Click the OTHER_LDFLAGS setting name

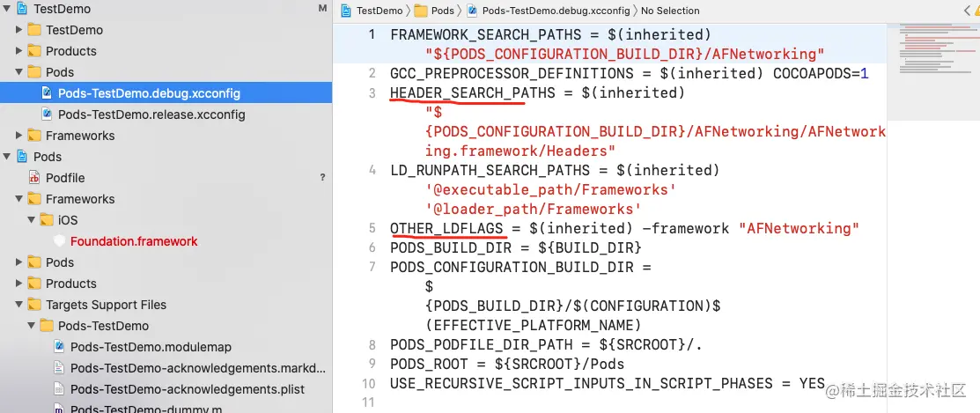[446, 229]
